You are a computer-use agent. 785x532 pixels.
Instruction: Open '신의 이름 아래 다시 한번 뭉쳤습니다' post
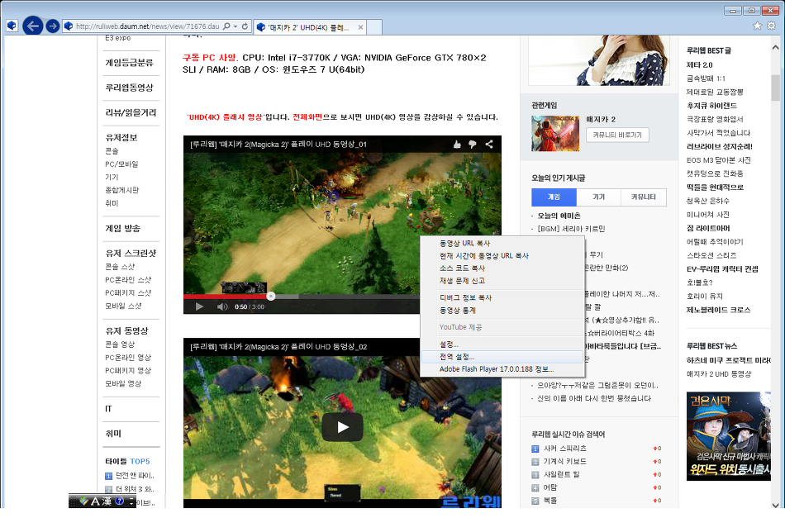(x=594, y=398)
